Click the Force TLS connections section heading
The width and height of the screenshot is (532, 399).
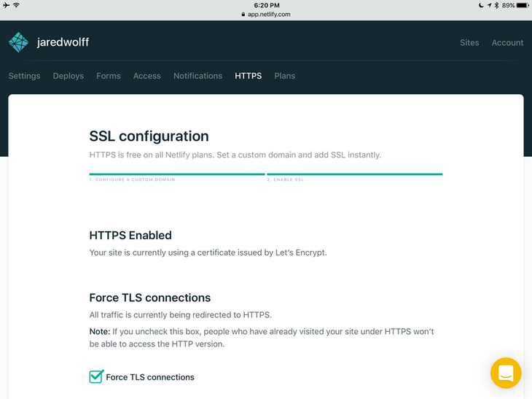point(149,298)
